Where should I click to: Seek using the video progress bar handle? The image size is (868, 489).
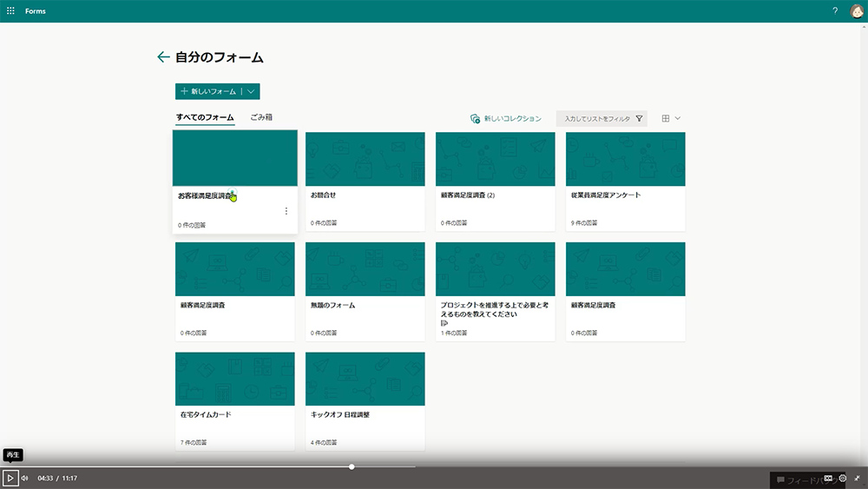pyautogui.click(x=352, y=466)
